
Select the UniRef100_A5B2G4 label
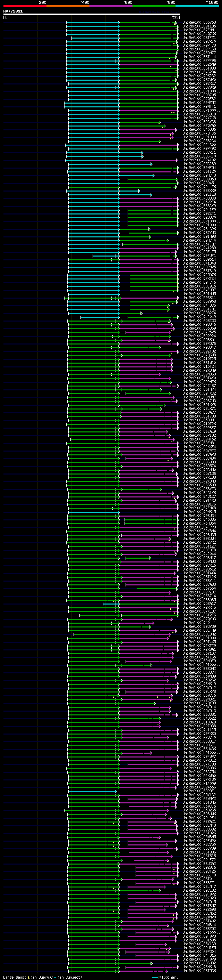coord(199,141)
